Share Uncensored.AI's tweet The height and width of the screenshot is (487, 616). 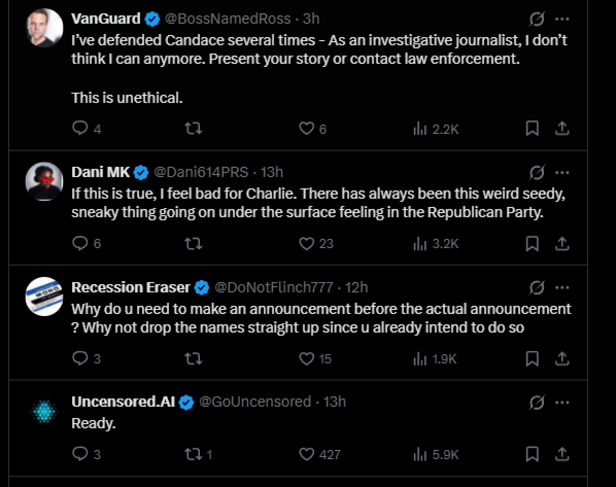(562, 455)
